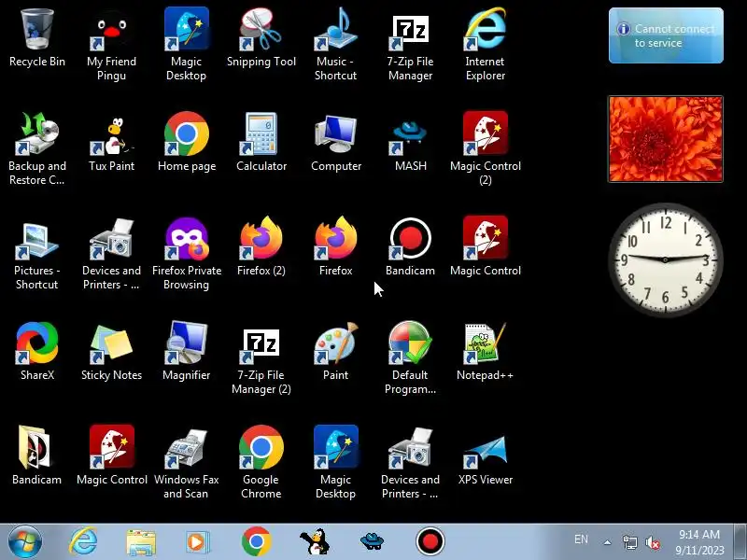Select the Magnifier desktop icon
The height and width of the screenshot is (560, 747).
(187, 352)
